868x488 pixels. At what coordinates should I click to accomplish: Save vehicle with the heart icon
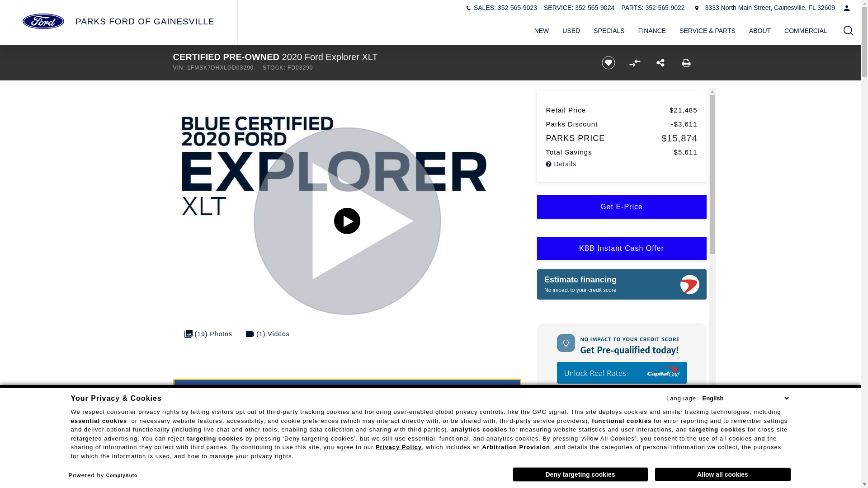tap(608, 63)
